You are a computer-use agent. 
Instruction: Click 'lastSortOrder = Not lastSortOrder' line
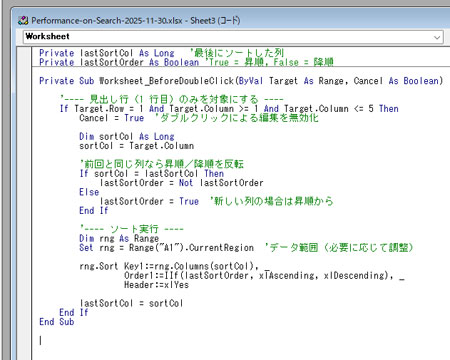181,183
